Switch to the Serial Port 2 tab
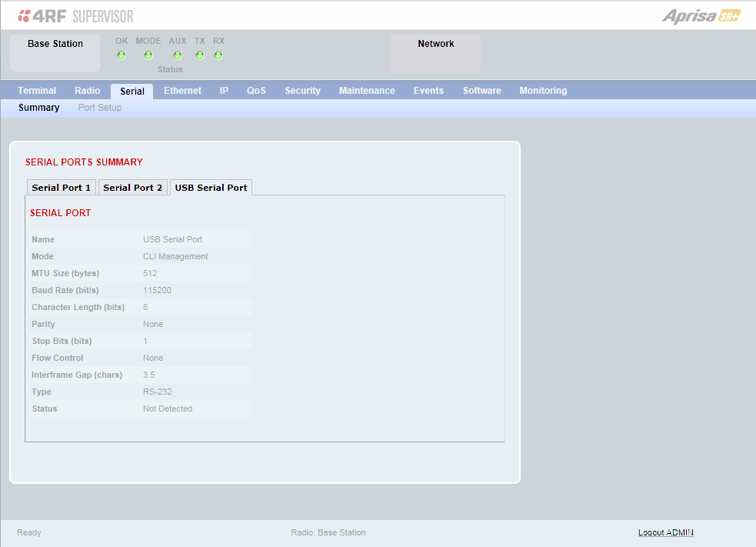This screenshot has width=756, height=547. 132,188
